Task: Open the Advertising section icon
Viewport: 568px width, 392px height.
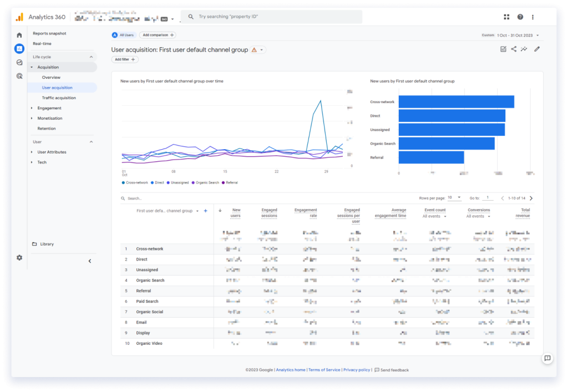Action: click(x=19, y=75)
